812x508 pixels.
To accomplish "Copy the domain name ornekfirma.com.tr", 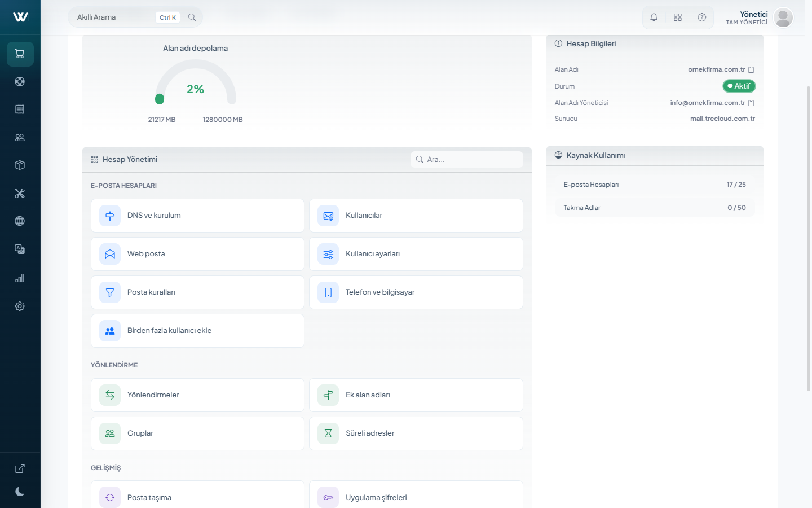I will coord(751,70).
